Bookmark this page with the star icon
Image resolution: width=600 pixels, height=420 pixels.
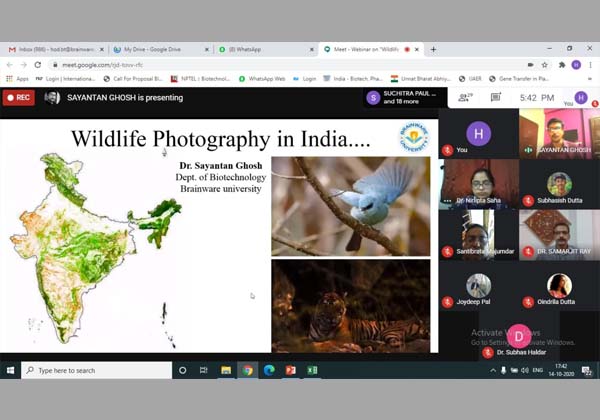point(545,65)
